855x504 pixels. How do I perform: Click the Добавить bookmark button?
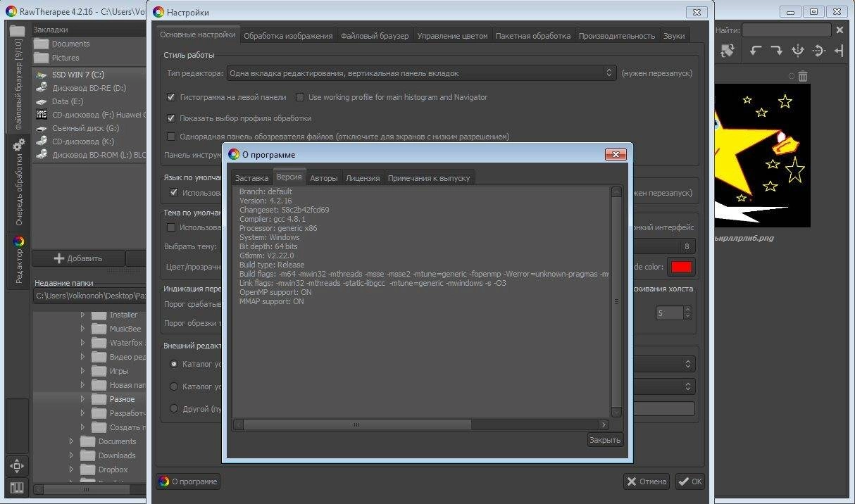(x=78, y=258)
